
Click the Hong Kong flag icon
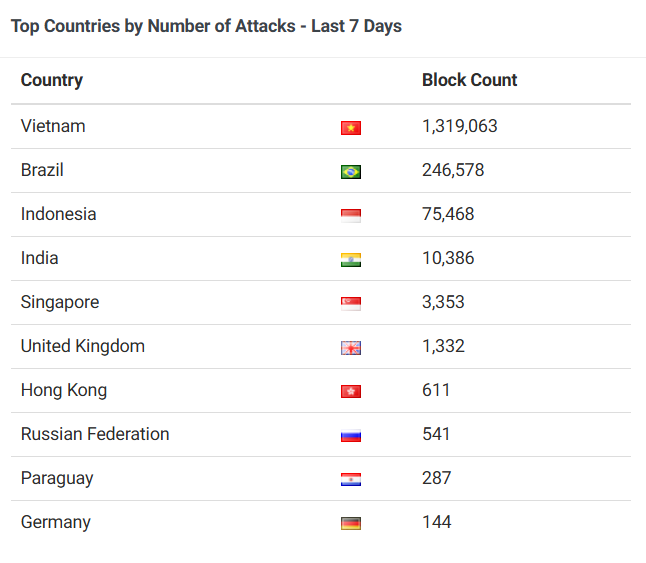350,392
